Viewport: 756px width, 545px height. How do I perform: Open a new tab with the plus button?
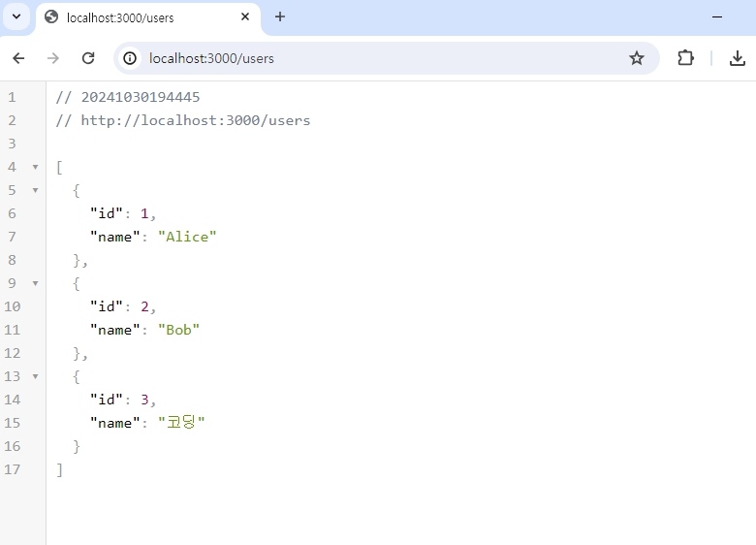[280, 16]
